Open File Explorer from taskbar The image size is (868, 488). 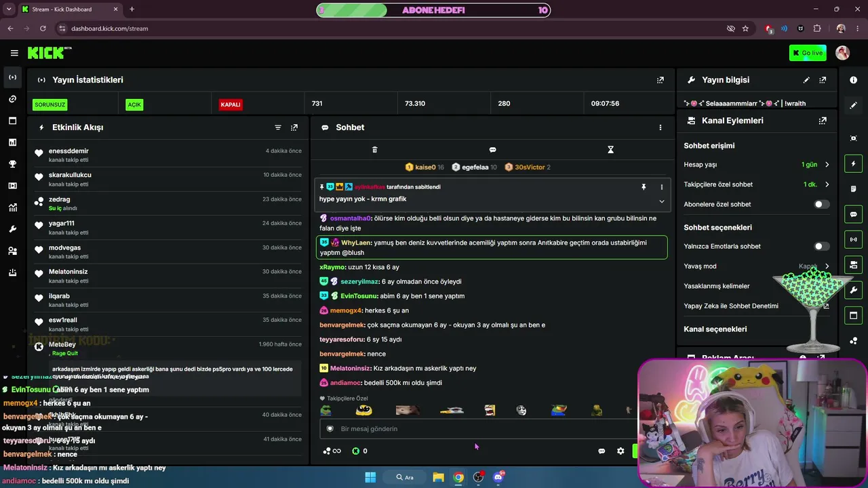tap(438, 477)
